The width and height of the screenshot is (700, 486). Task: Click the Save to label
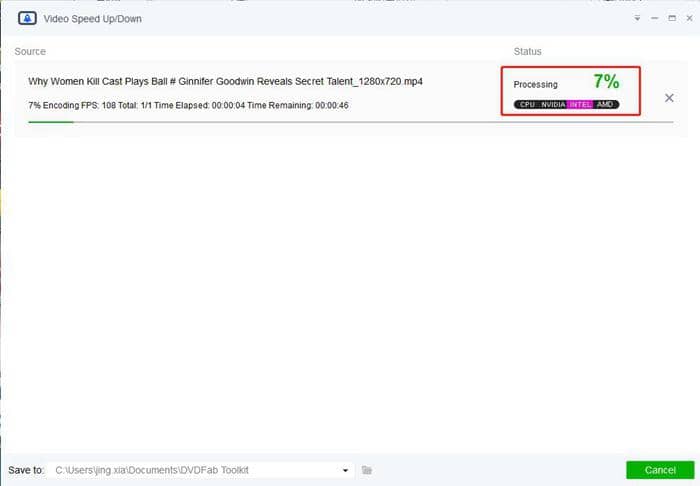click(26, 470)
